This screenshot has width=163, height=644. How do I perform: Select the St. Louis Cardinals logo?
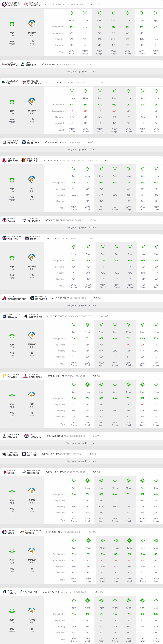(26, 376)
